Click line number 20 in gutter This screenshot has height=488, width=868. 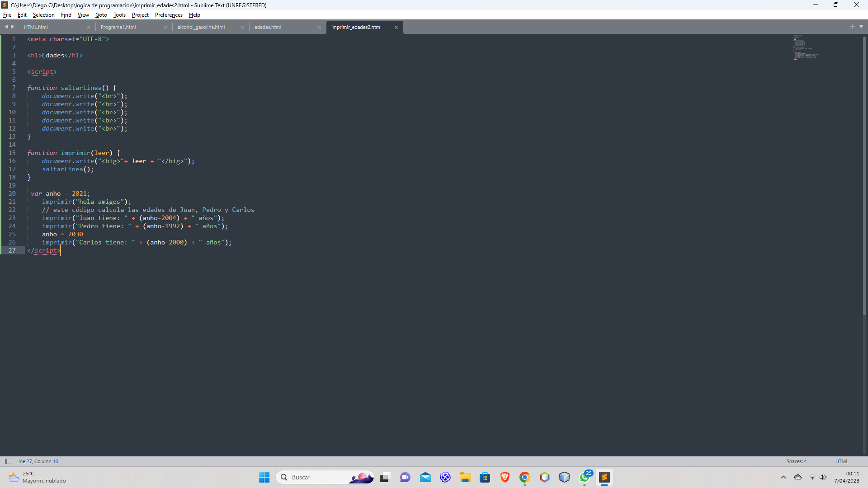tap(12, 193)
